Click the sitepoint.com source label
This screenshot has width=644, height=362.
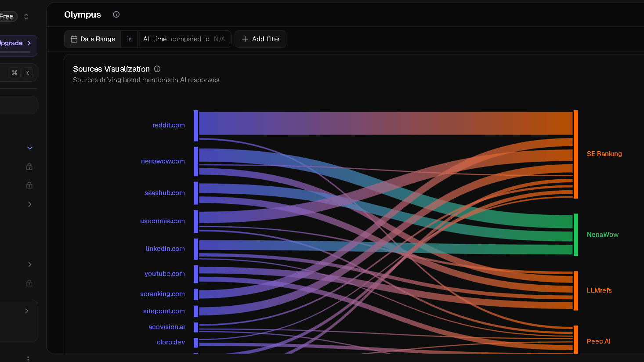tap(164, 311)
